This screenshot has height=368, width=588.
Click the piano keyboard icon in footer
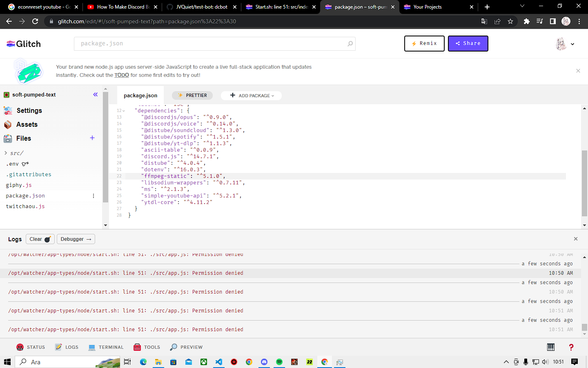(551, 347)
